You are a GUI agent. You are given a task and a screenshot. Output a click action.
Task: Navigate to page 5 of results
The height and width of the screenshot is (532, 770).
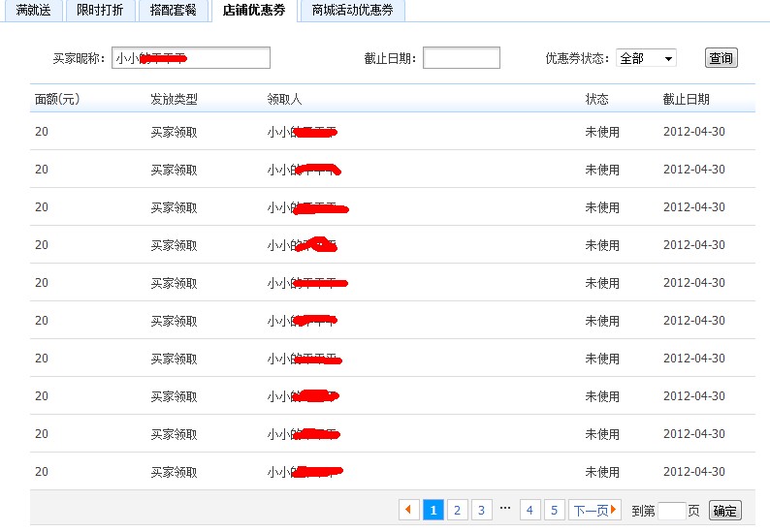point(554,510)
